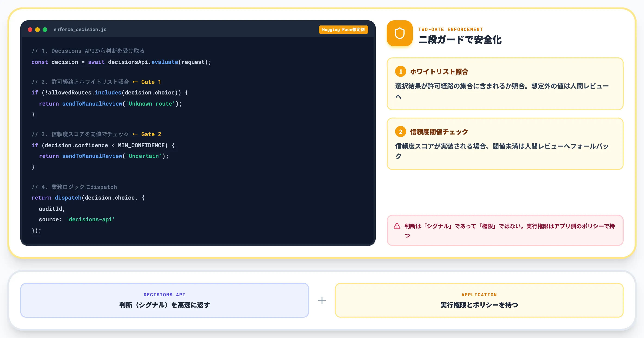Select the APPLICATION card
The height and width of the screenshot is (338, 644).
479,300
